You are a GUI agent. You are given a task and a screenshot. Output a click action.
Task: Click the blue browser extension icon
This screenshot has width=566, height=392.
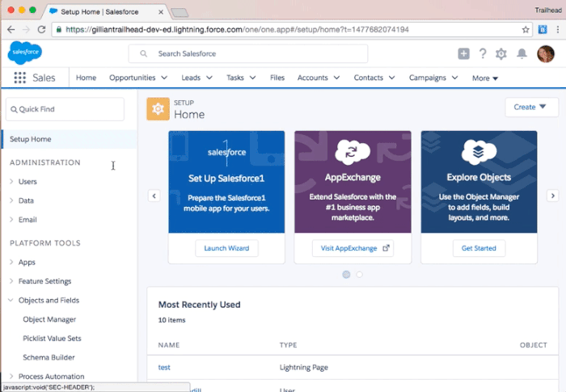[543, 30]
